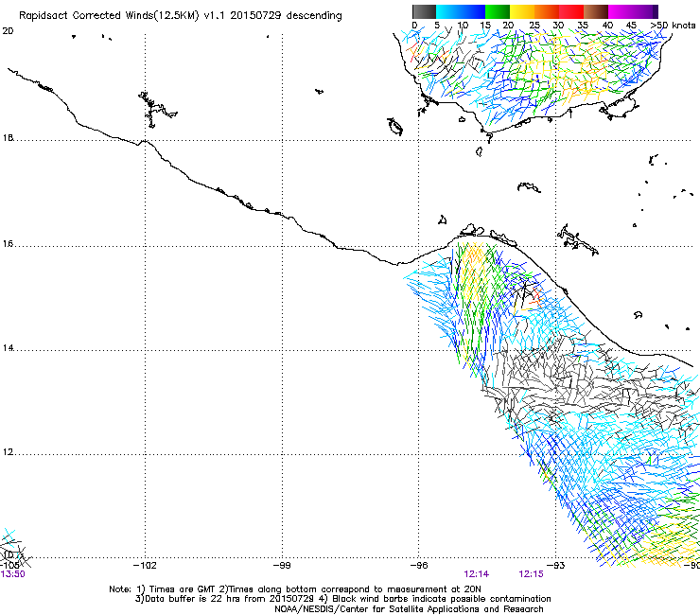Image resolution: width=700 pixels, height=615 pixels.
Task: Click the latitude '14' label on left axis
Action: tap(8, 348)
